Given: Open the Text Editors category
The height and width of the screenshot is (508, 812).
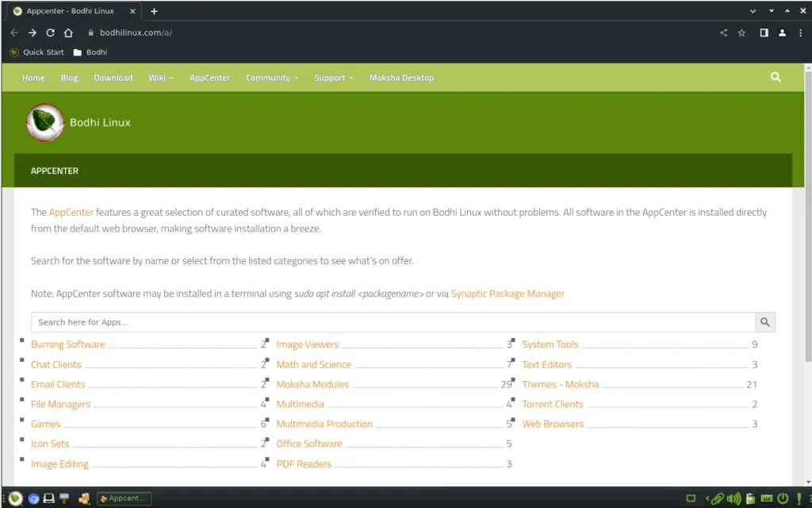Looking at the screenshot, I should (547, 364).
